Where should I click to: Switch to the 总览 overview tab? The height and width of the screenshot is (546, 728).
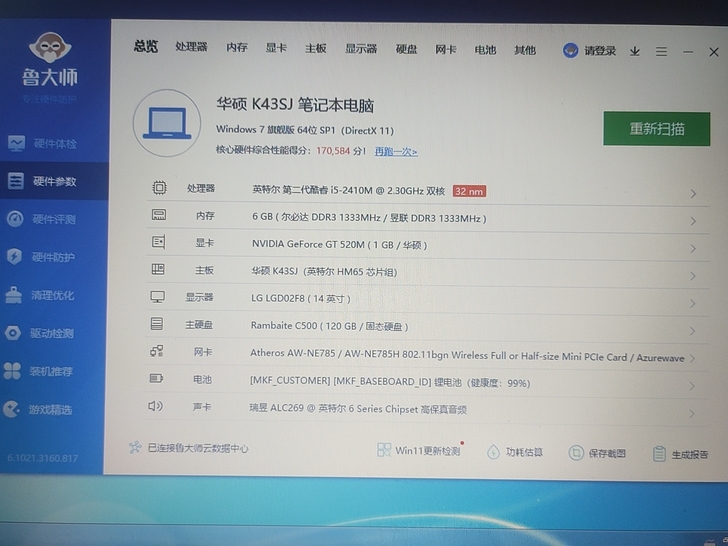pyautogui.click(x=146, y=46)
